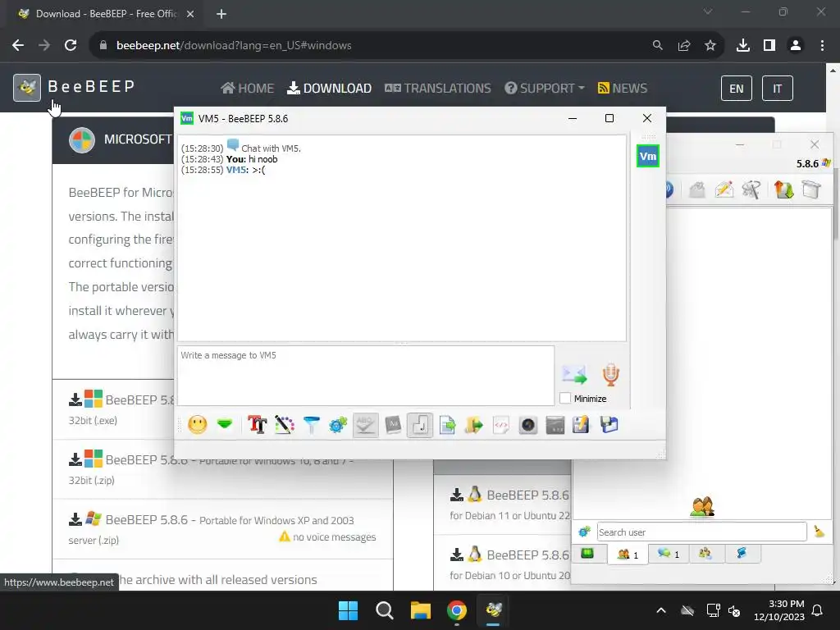Open chat settings gears icon

click(x=338, y=426)
